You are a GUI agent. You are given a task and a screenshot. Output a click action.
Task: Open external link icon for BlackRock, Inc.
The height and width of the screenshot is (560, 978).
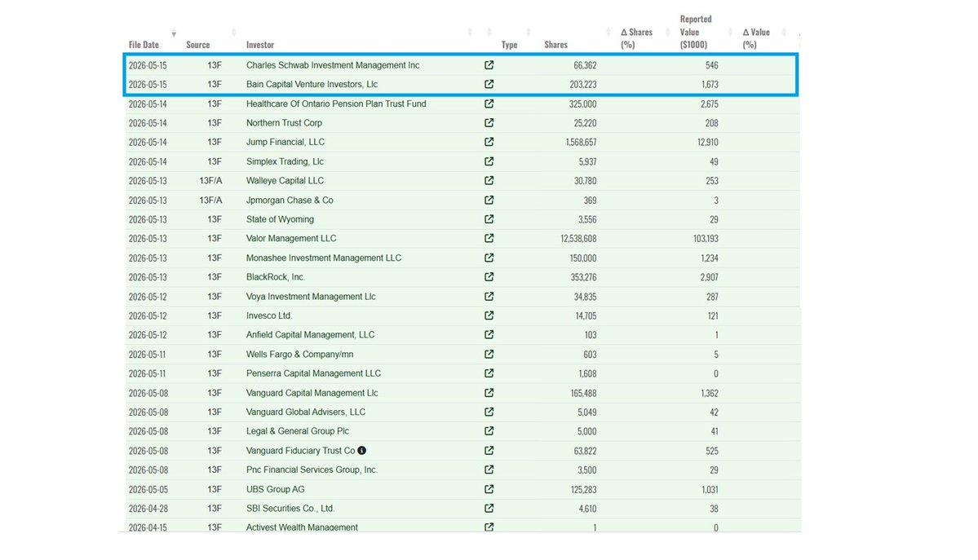click(x=489, y=277)
